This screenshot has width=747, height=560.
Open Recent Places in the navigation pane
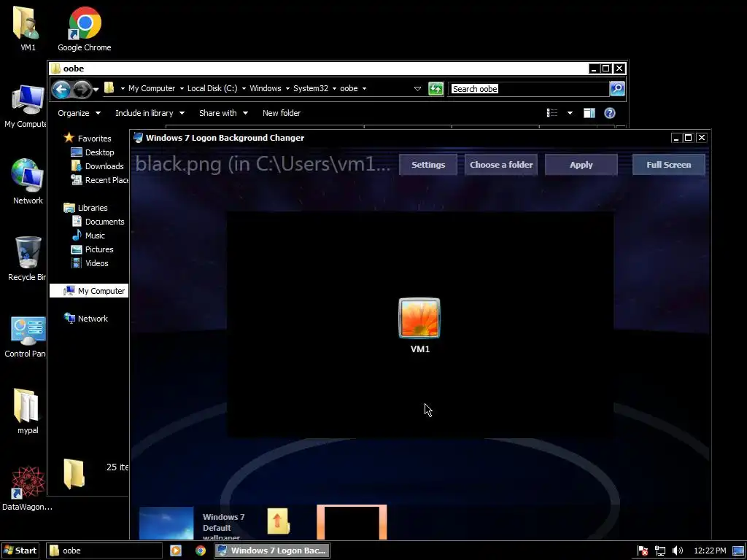tap(99, 180)
